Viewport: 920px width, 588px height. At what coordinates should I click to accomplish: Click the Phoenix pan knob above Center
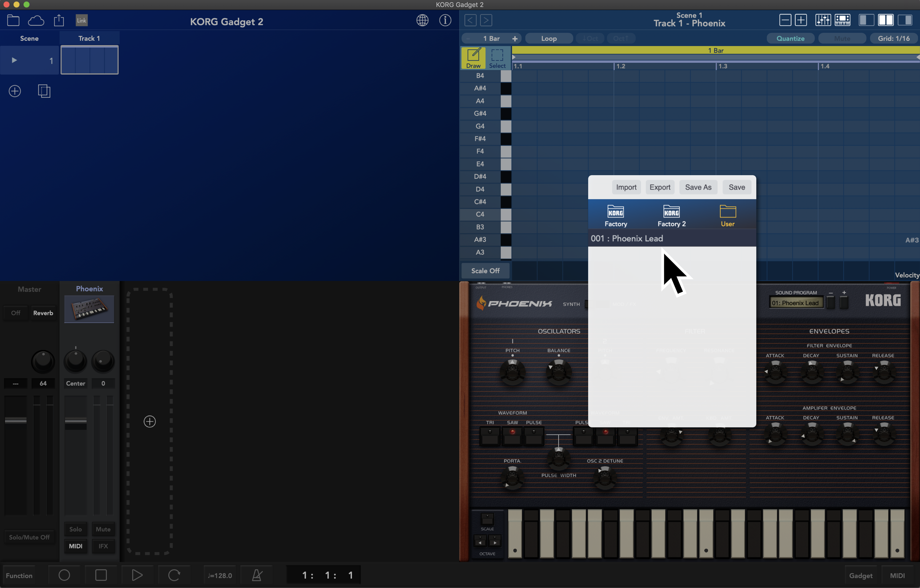(x=75, y=361)
